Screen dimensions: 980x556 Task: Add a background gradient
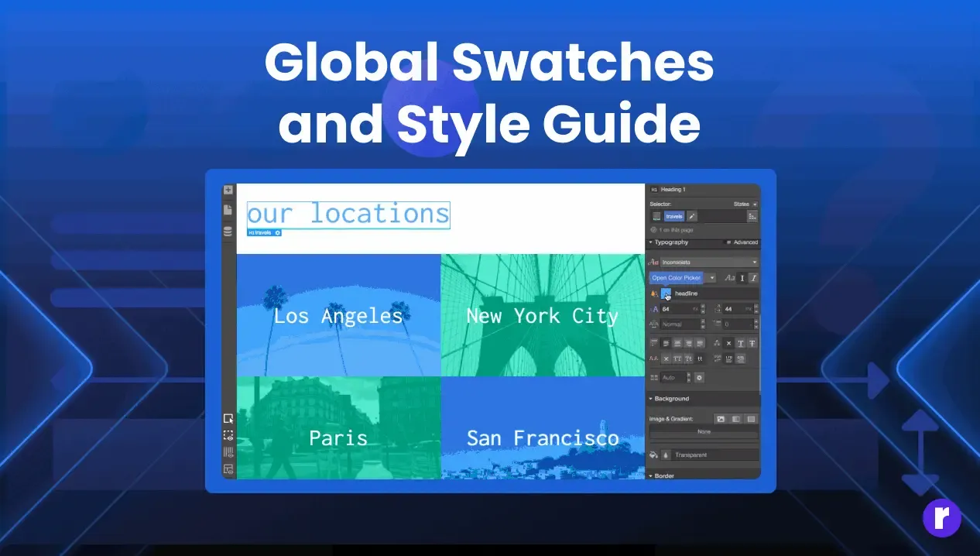coord(735,419)
